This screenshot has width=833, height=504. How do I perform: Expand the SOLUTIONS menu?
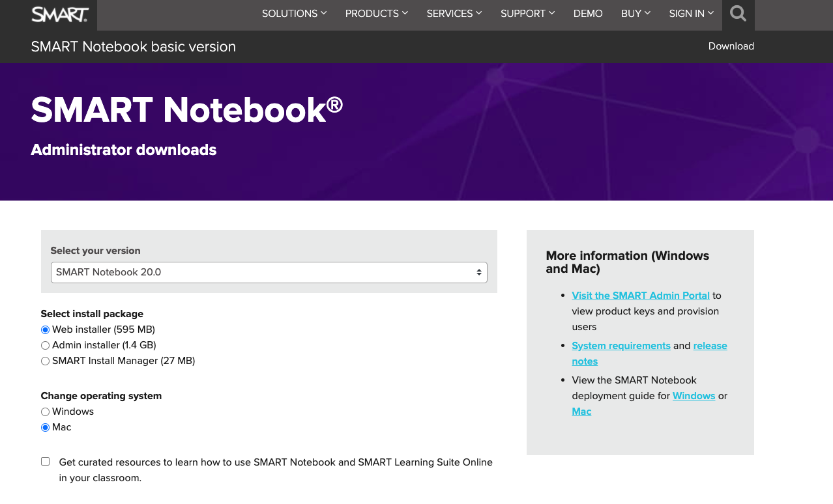pos(294,14)
